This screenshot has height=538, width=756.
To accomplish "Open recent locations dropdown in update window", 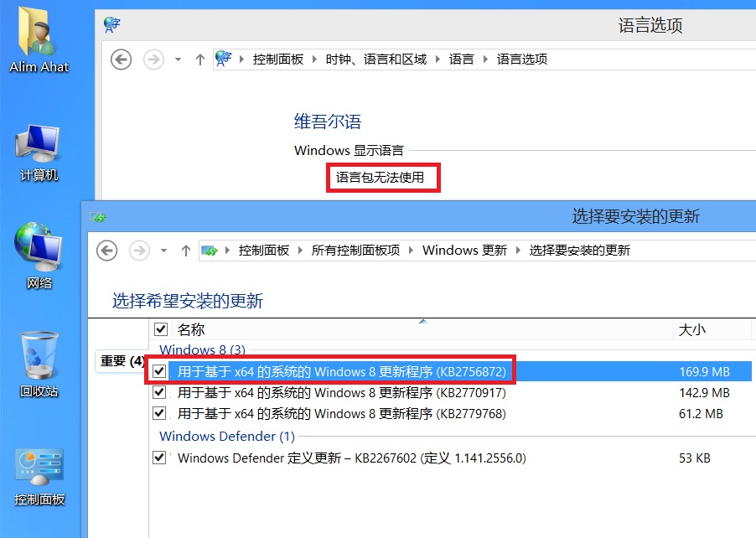I will pyautogui.click(x=163, y=251).
